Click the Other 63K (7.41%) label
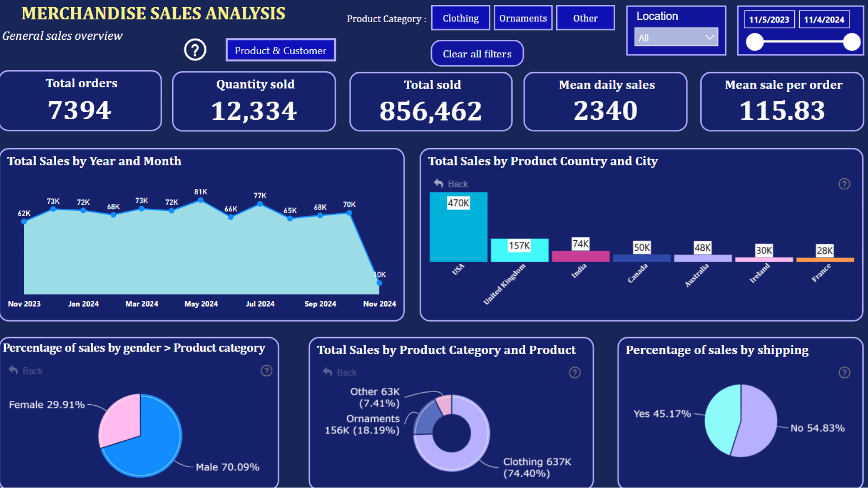Screen dimensions: 868x488 [x=375, y=398]
